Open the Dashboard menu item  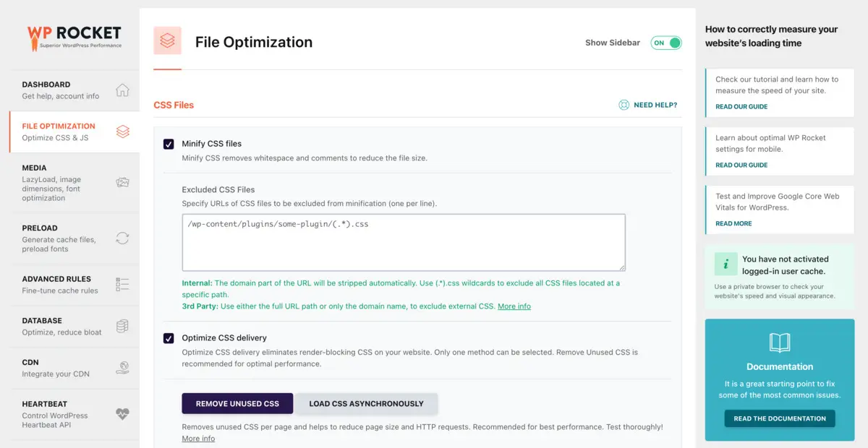click(75, 90)
